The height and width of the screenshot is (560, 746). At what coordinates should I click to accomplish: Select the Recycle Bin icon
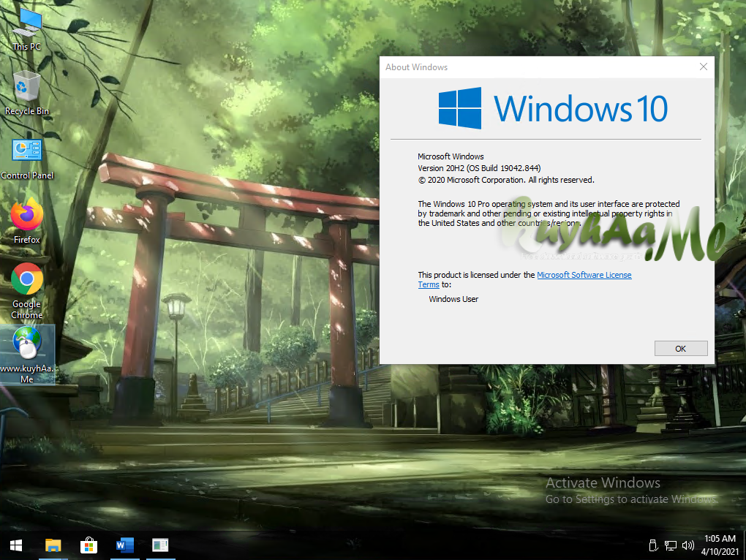(x=26, y=94)
